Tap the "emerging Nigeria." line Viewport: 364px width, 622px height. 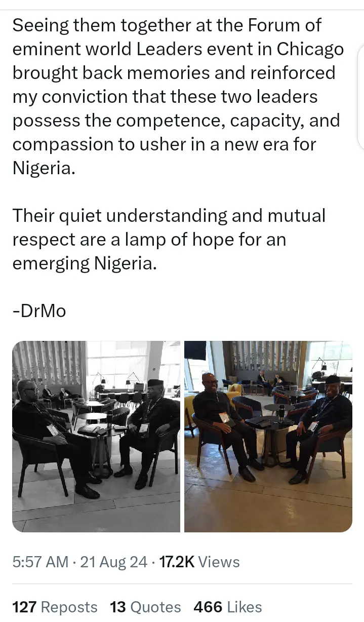click(x=85, y=263)
